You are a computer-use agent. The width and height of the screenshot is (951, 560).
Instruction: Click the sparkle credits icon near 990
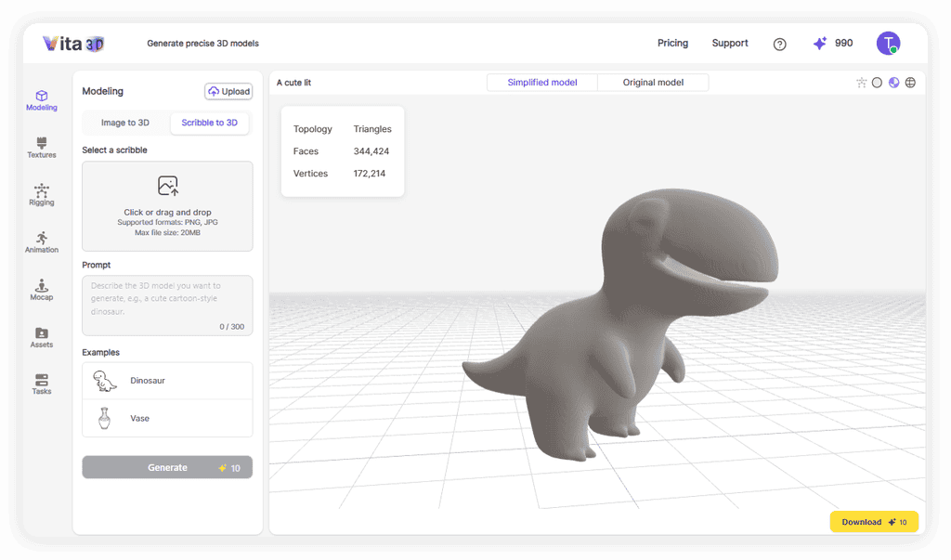pos(819,43)
